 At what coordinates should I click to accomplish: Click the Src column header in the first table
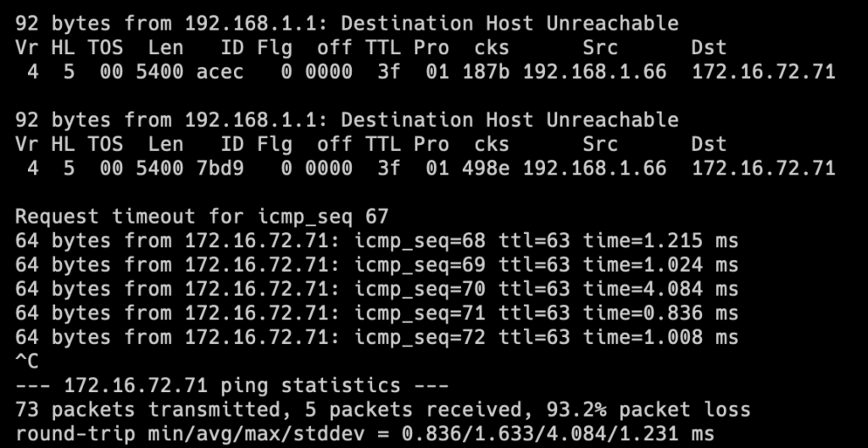(600, 48)
